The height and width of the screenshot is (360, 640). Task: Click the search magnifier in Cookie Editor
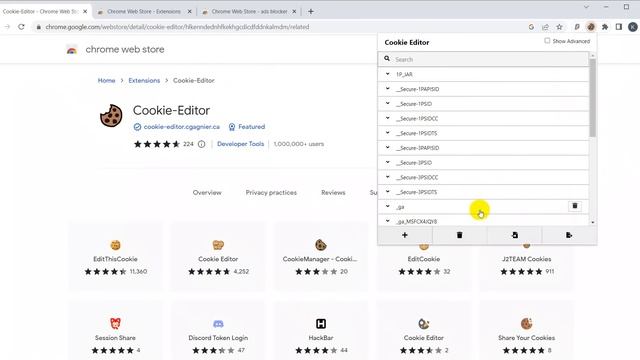387,59
